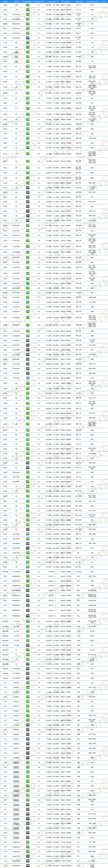Click the 'Moc silnika' column header
This screenshot has width=108, height=868.
(x=65, y=1)
